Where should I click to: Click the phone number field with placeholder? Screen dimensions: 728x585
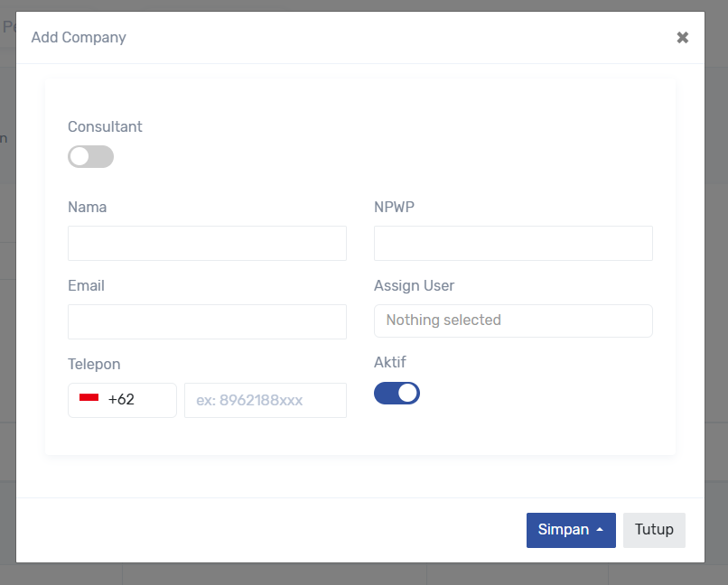(265, 400)
